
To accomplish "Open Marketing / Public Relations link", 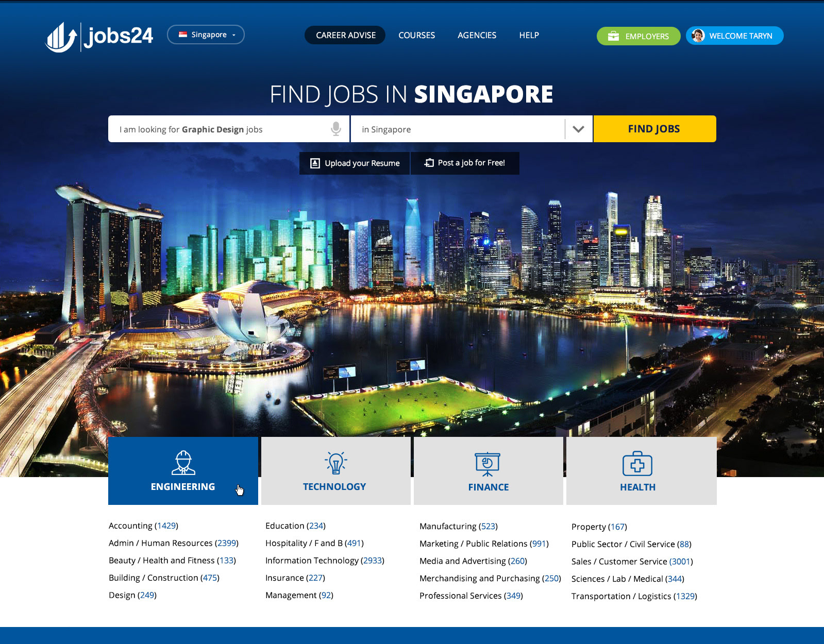I will pyautogui.click(x=484, y=544).
